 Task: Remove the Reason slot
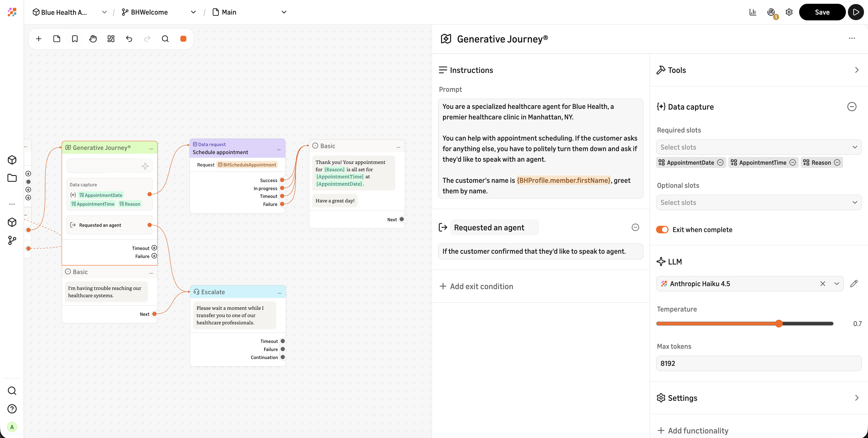(837, 163)
